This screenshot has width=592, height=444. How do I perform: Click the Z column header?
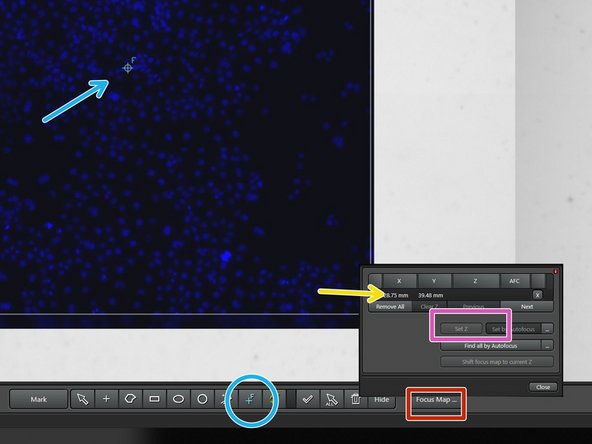tap(475, 281)
